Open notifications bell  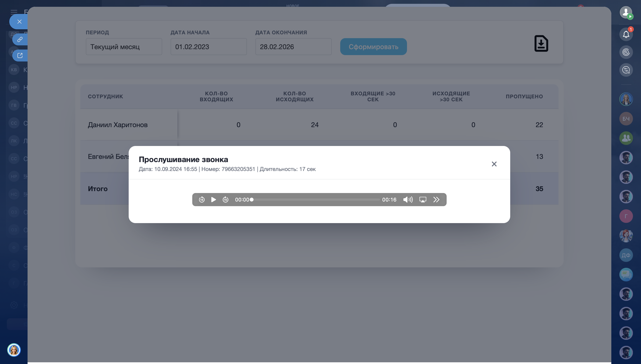pos(626,34)
